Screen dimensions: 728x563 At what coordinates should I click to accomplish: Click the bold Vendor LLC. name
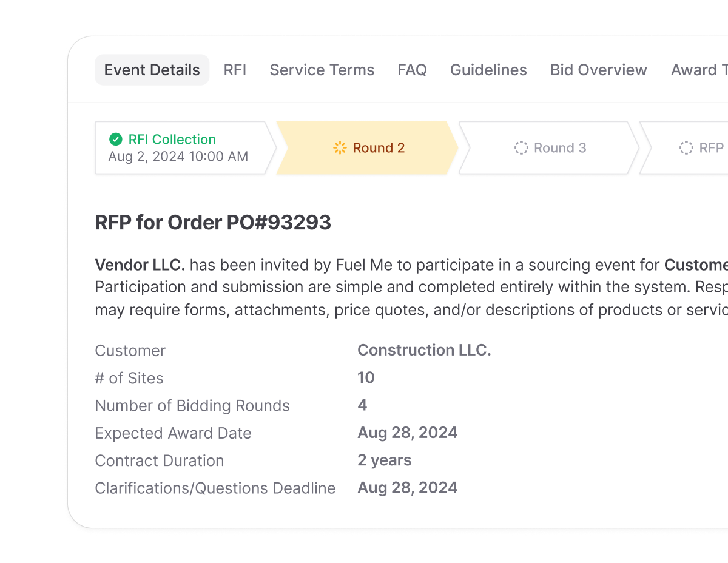(140, 265)
